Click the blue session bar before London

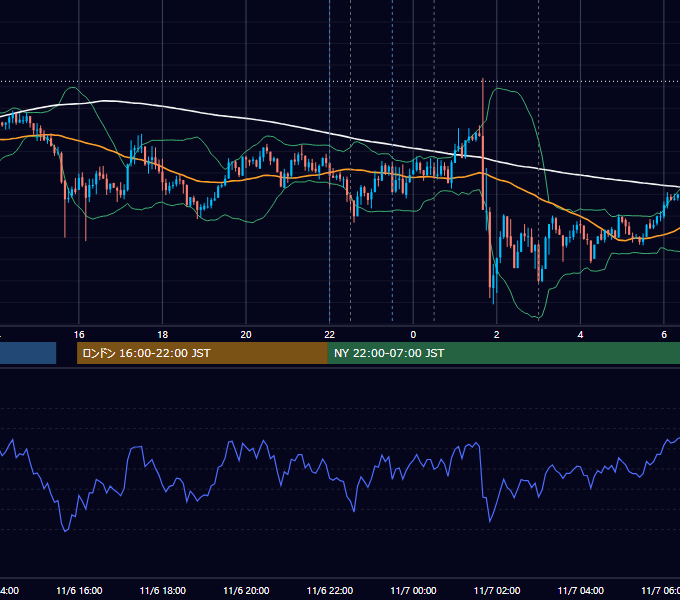(x=28, y=353)
